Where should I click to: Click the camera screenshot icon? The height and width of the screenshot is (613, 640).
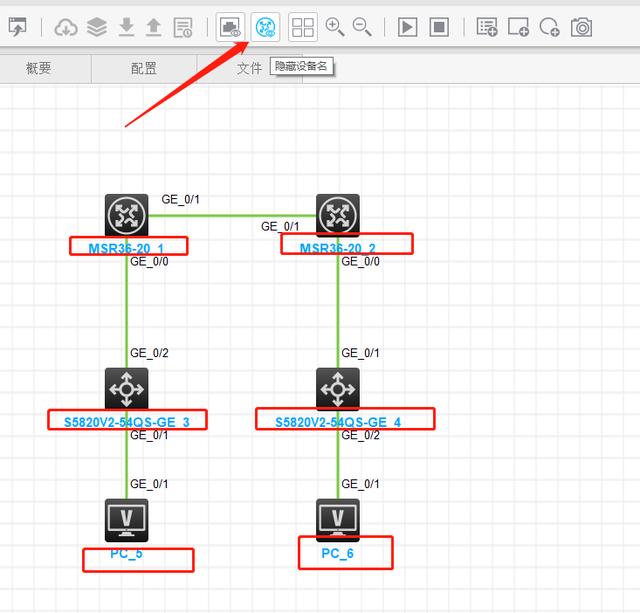(581, 27)
